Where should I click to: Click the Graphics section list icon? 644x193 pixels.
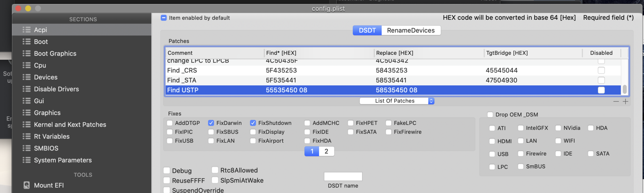pyautogui.click(x=26, y=113)
